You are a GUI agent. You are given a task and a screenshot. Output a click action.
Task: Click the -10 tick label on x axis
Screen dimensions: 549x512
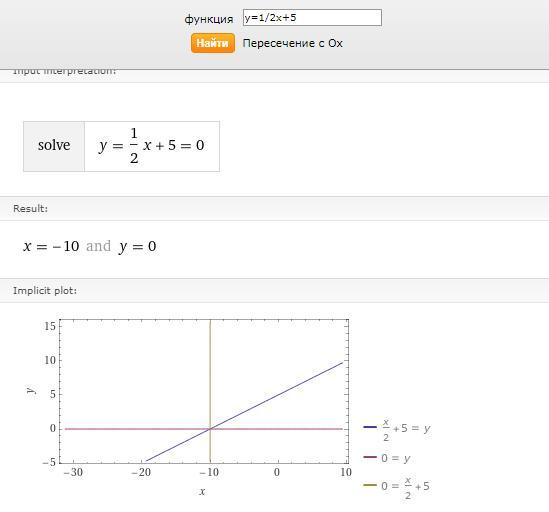pyautogui.click(x=209, y=472)
